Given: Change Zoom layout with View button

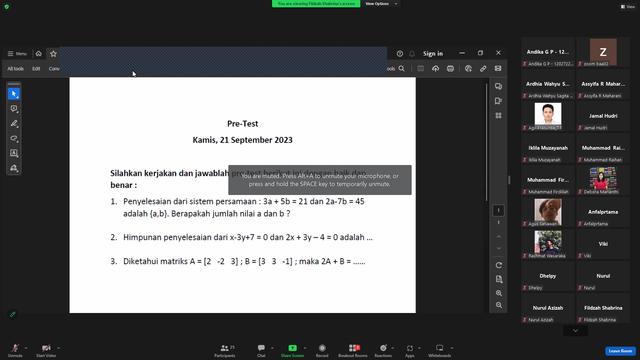Looking at the screenshot, I should [628, 7].
